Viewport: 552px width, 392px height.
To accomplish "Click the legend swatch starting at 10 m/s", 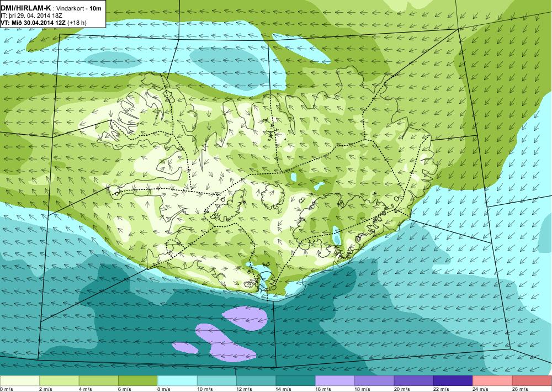I will (217, 381).
